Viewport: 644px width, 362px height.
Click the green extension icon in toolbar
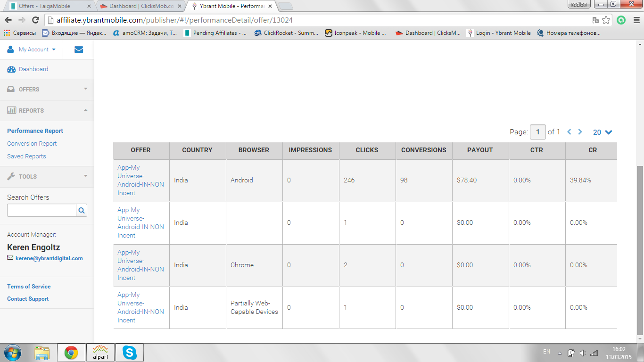[x=621, y=20]
